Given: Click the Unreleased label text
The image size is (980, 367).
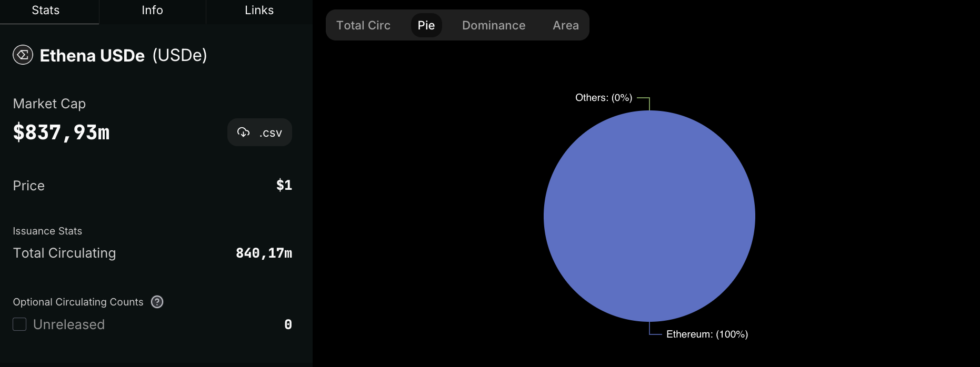Looking at the screenshot, I should pos(69,324).
